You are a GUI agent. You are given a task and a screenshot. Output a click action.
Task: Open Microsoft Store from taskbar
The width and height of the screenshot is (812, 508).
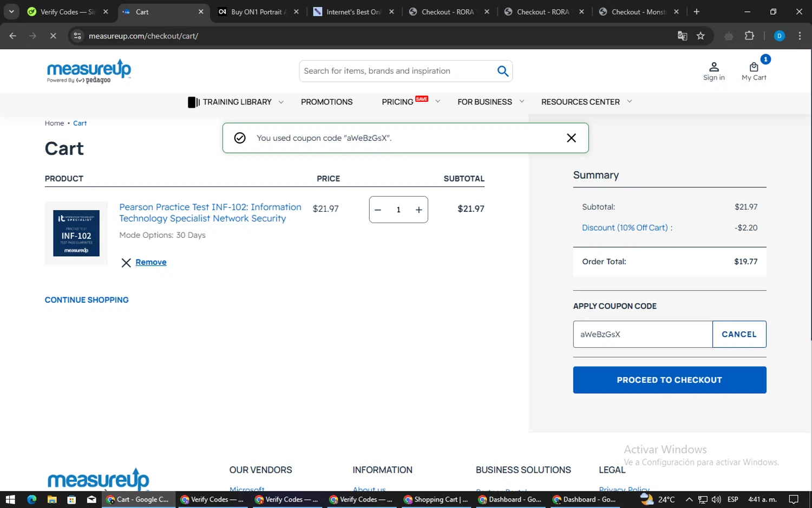[71, 499]
